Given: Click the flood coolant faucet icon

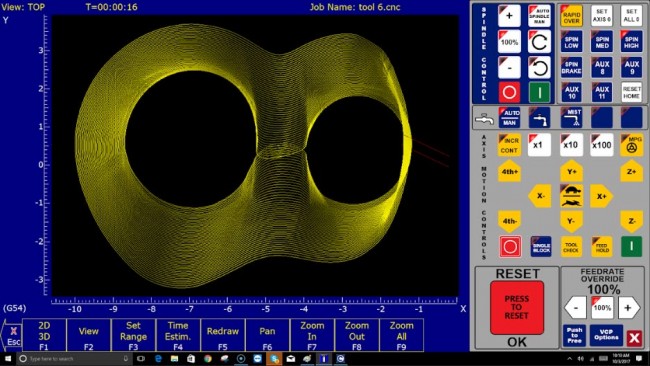Looking at the screenshot, I should tap(539, 118).
